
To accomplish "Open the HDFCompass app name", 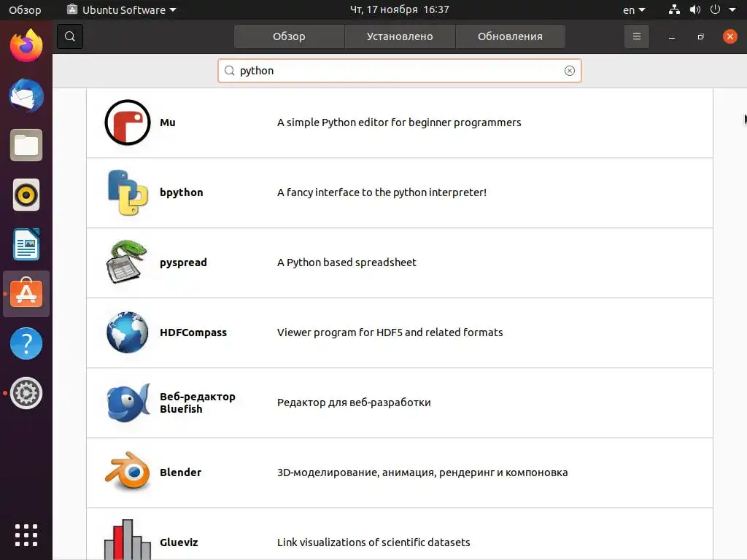I will pos(193,332).
